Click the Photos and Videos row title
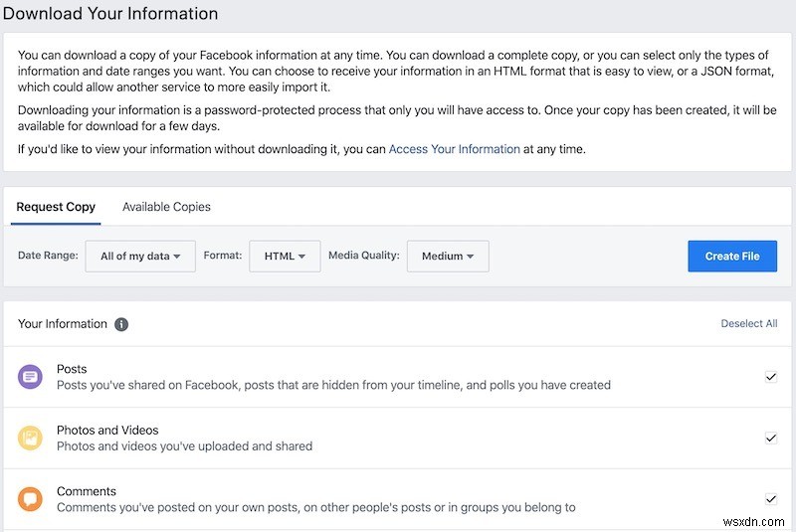The image size is (796, 532). pyautogui.click(x=107, y=431)
